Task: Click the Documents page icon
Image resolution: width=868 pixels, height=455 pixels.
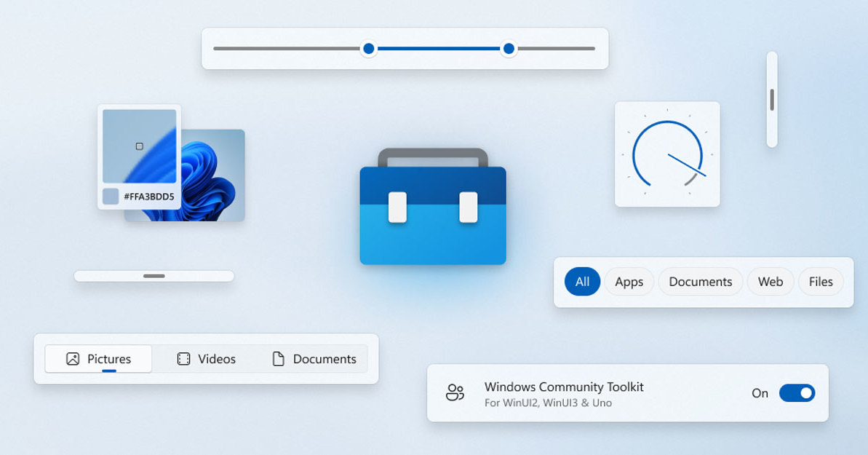Action: tap(279, 358)
